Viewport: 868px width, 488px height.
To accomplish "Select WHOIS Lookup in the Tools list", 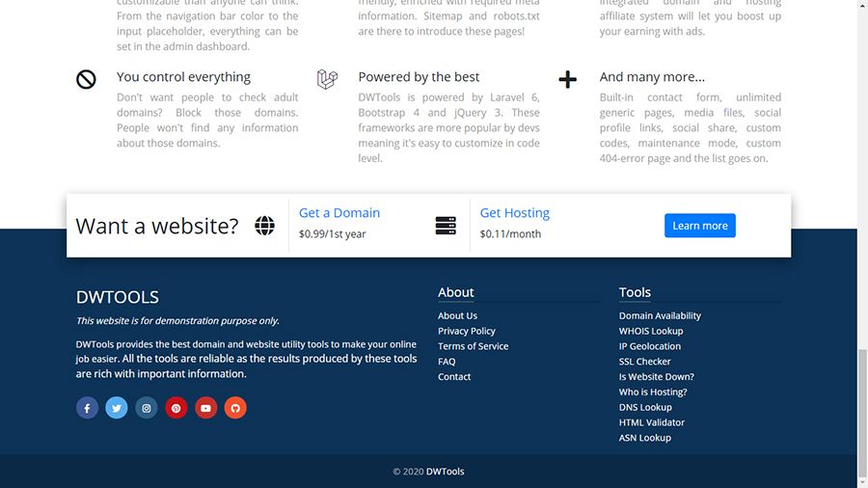I will point(651,331).
